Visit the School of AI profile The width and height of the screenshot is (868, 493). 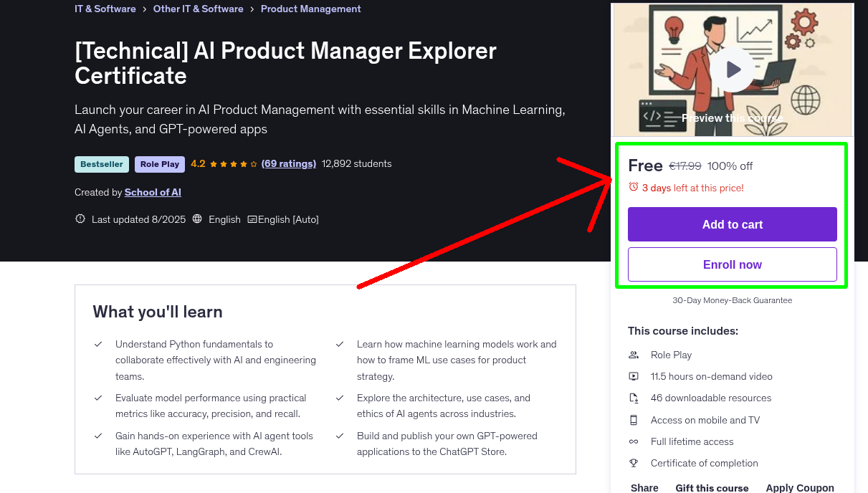[153, 192]
